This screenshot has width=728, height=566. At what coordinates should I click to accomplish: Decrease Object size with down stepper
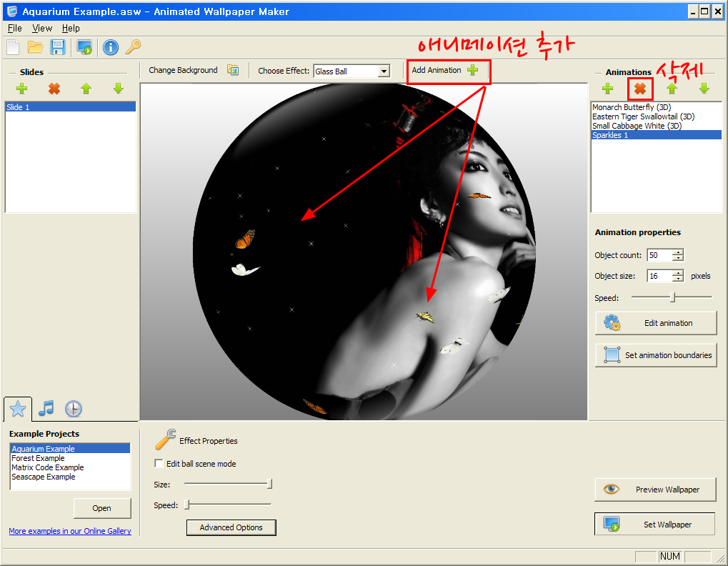click(x=678, y=279)
